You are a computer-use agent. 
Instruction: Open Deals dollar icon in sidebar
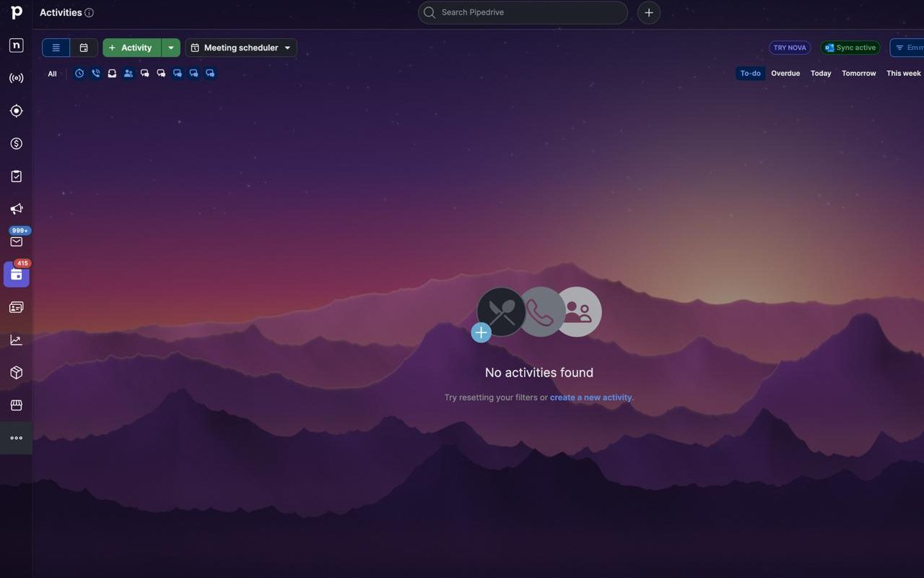[16, 144]
